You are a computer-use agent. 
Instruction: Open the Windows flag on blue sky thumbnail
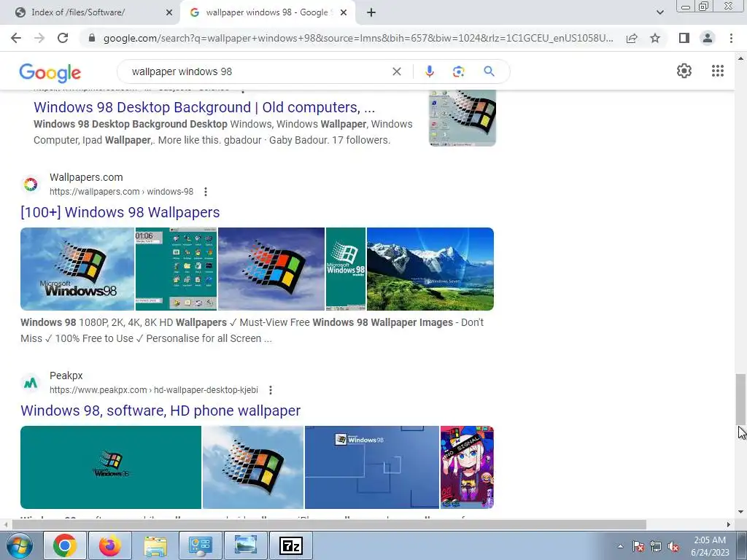click(271, 269)
